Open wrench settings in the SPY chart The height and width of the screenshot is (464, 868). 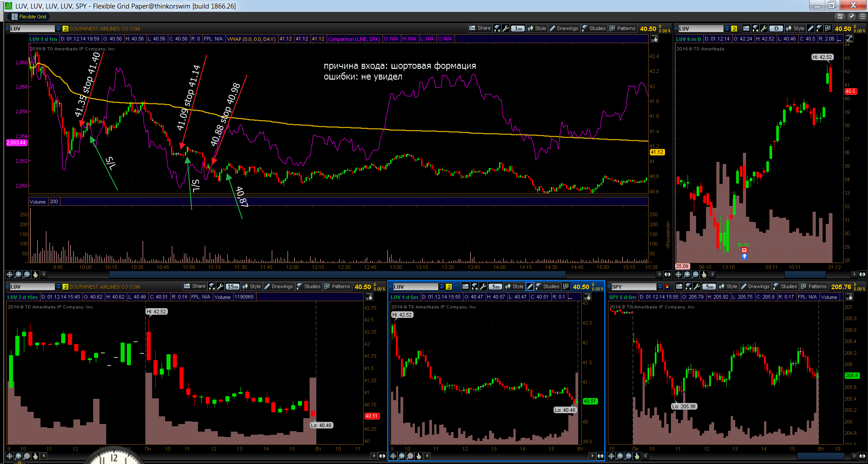click(x=697, y=286)
